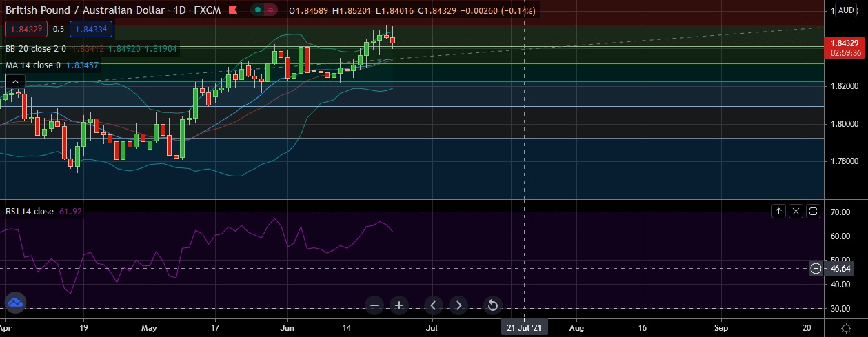Reset the chart view
The width and height of the screenshot is (868, 337).
[x=492, y=305]
